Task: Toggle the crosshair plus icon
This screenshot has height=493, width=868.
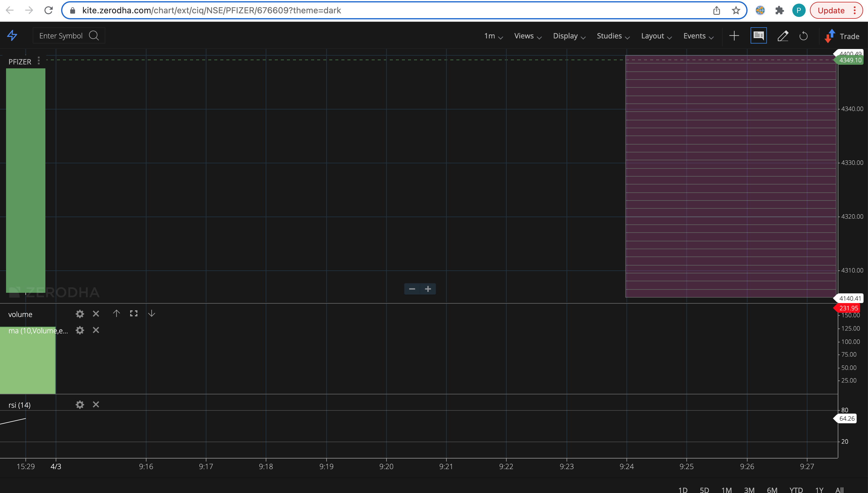Action: [734, 36]
